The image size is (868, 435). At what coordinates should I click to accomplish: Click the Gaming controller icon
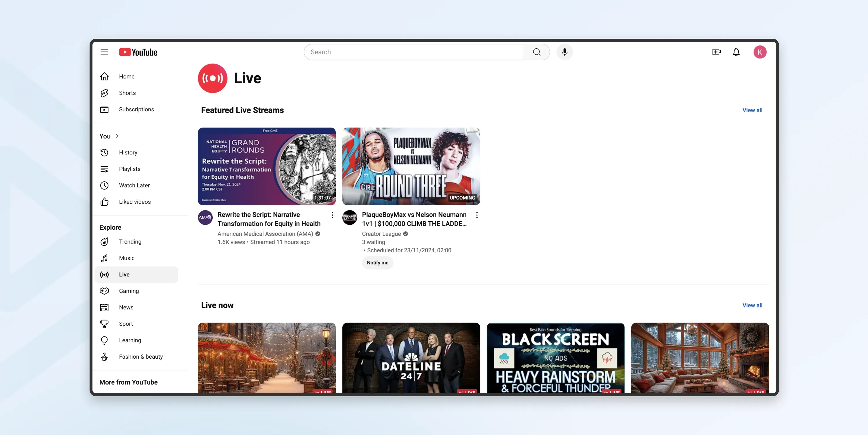[x=104, y=291]
